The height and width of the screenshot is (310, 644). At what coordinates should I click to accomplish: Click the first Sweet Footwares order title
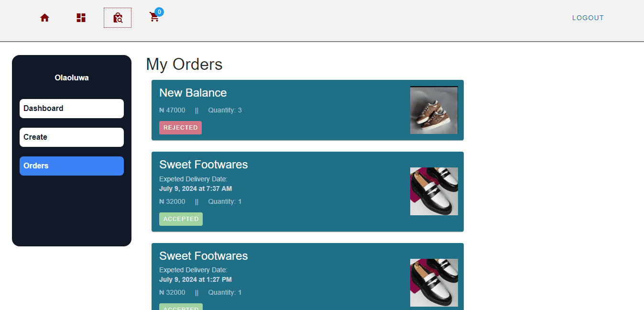[x=203, y=165]
